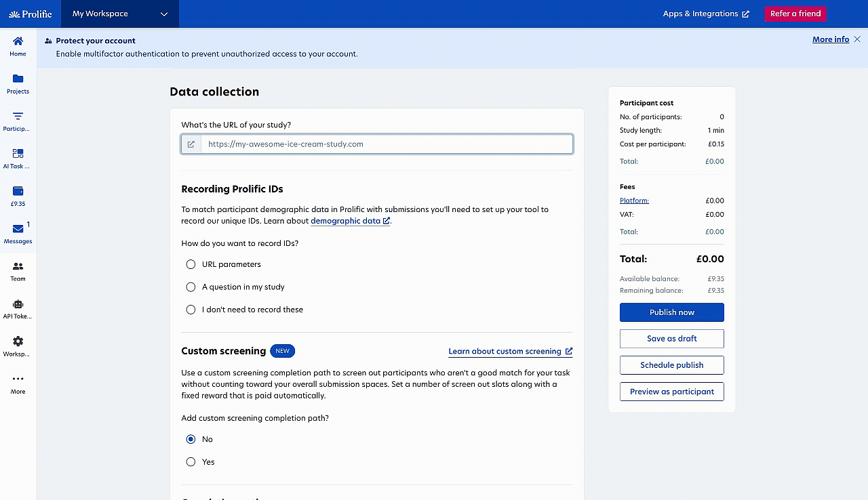Click the Data collection heading

pos(214,91)
